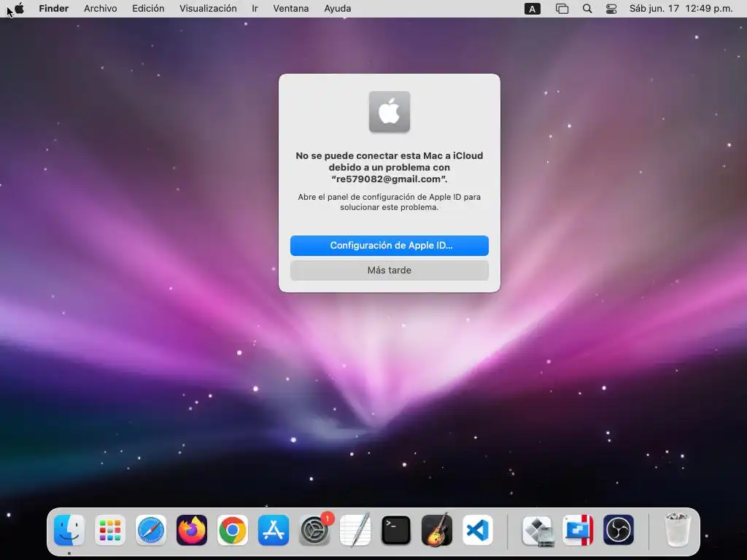Open Google Chrome from the Dock
The width and height of the screenshot is (747, 560).
coord(233,530)
